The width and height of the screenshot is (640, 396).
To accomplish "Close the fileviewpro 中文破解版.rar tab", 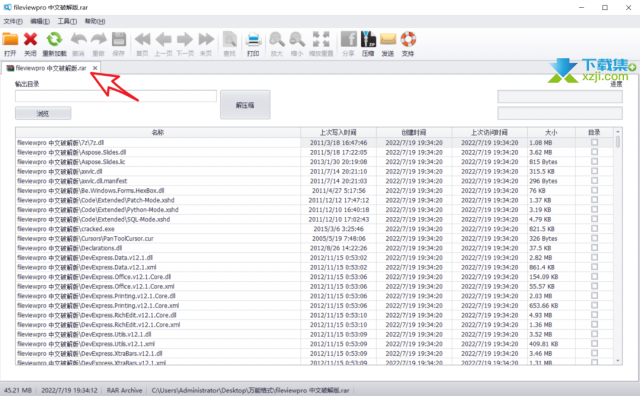I will pyautogui.click(x=95, y=68).
